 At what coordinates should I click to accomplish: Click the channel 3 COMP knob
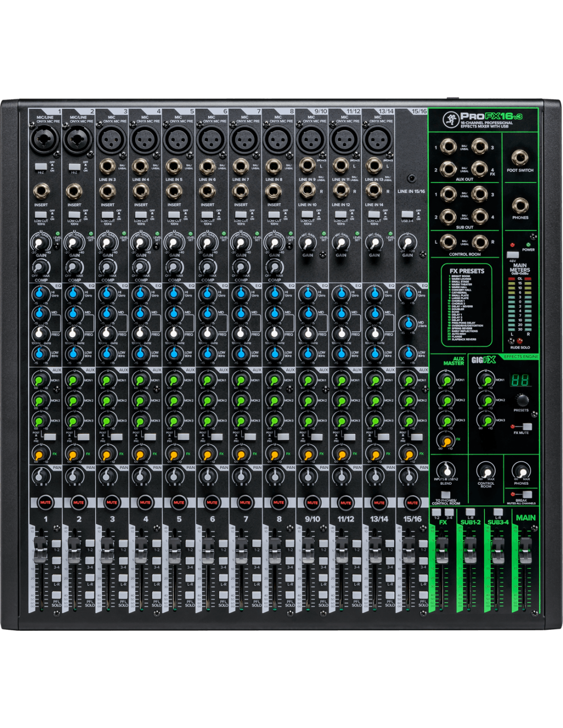coord(107,268)
